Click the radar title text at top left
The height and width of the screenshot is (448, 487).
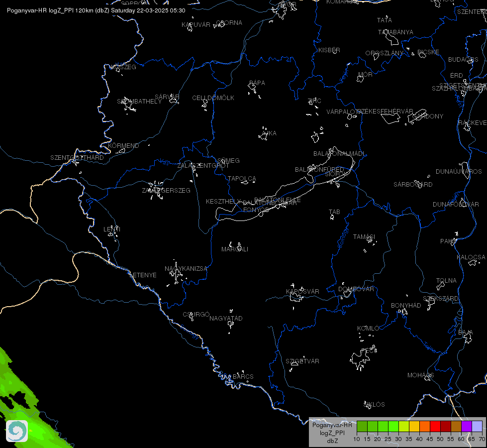[96, 10]
